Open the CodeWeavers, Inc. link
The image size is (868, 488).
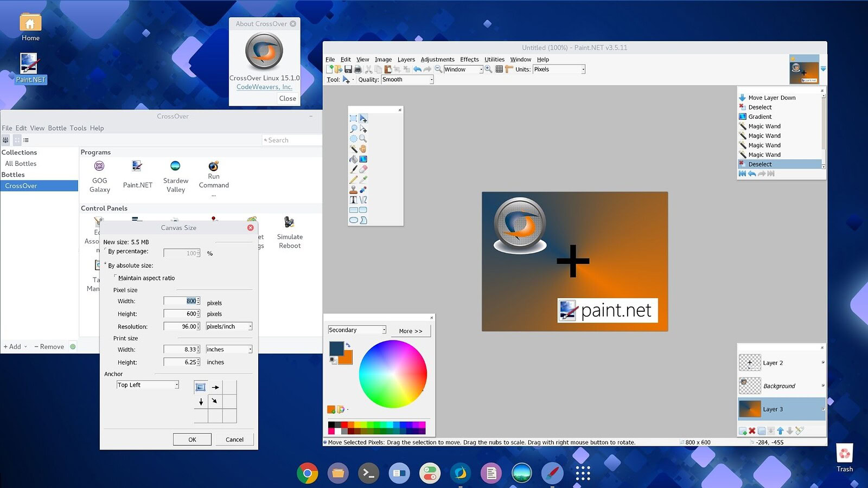[x=264, y=87]
